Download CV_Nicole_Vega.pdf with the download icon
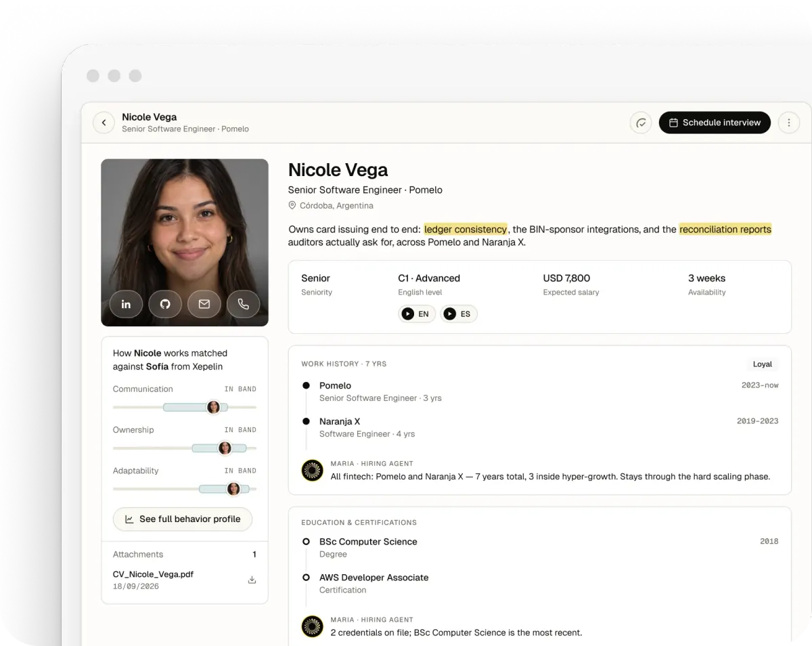Screen dimensions: 812x646 pyautogui.click(x=252, y=580)
